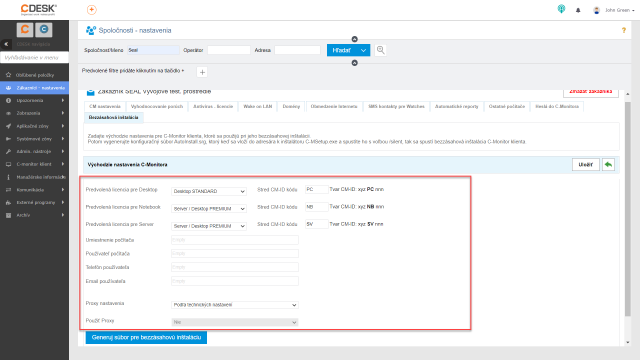Collapse the filter panel's upper round arrow
The image size is (640, 360).
pyautogui.click(x=355, y=39)
